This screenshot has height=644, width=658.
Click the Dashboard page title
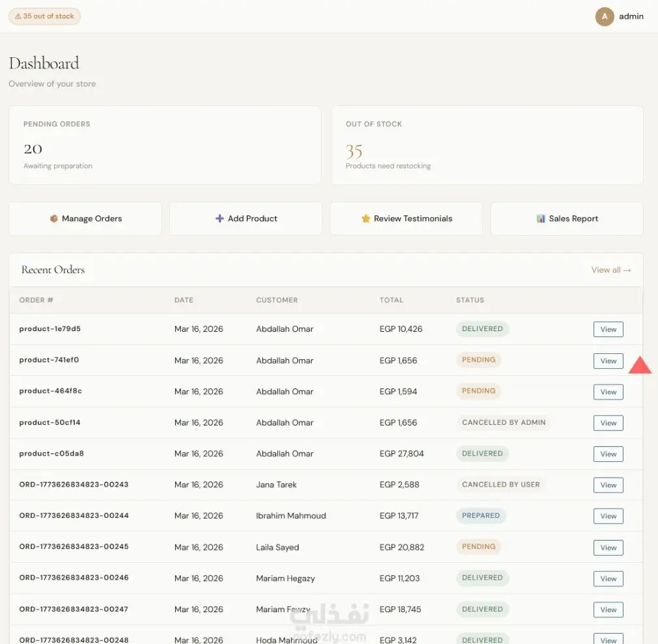click(x=44, y=63)
